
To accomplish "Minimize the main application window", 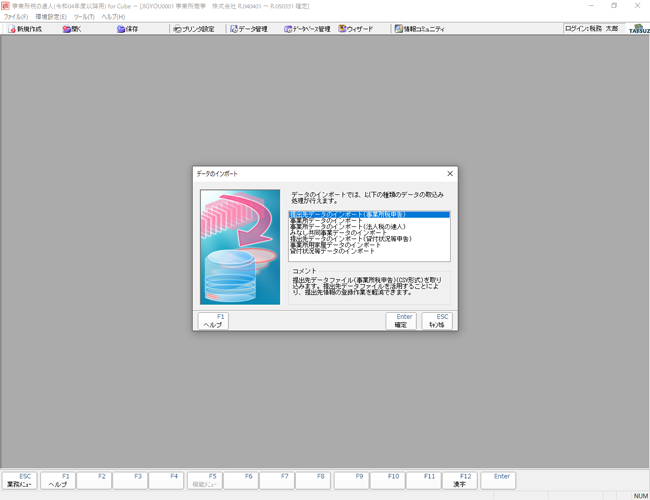I will 591,6.
